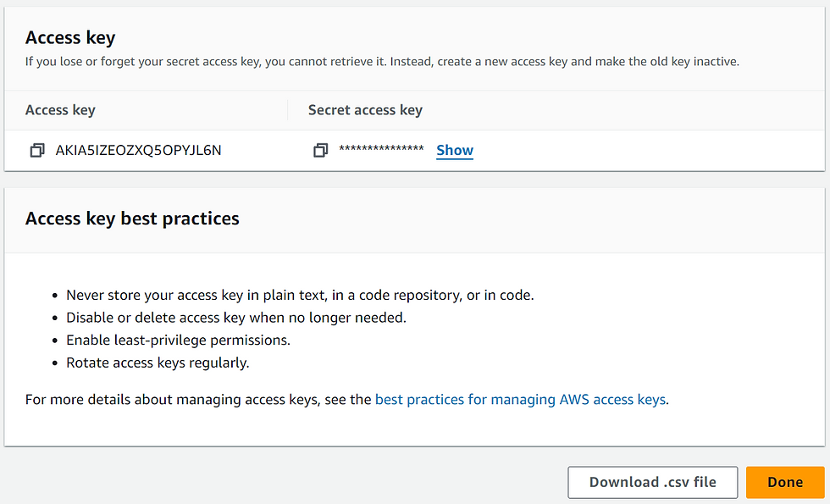This screenshot has height=504, width=830.
Task: Click the Access key best practices heading
Action: coord(132,219)
